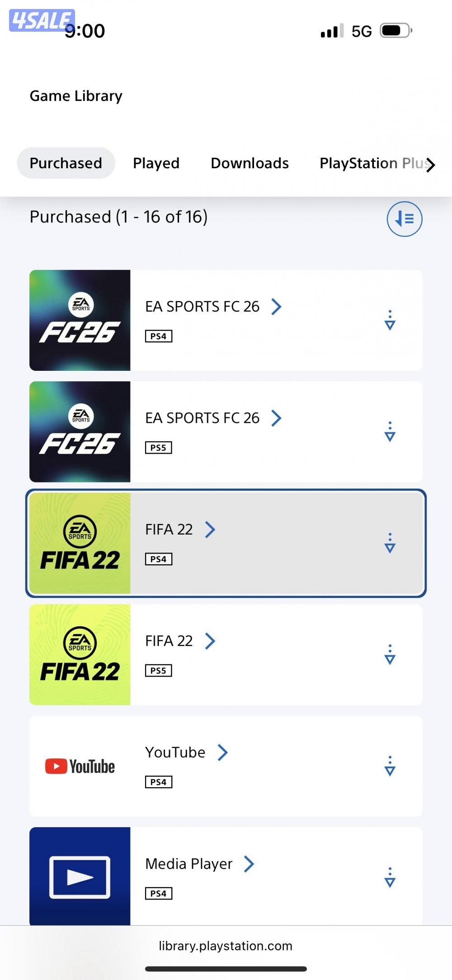Tap the FIFA 22 PS4 cover thumbnail
This screenshot has height=980, width=452.
(x=80, y=543)
